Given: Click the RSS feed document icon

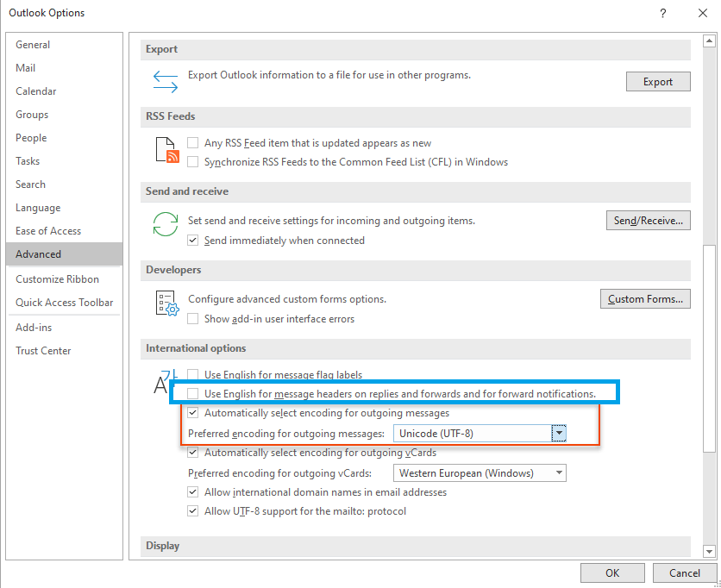Looking at the screenshot, I should (x=167, y=150).
